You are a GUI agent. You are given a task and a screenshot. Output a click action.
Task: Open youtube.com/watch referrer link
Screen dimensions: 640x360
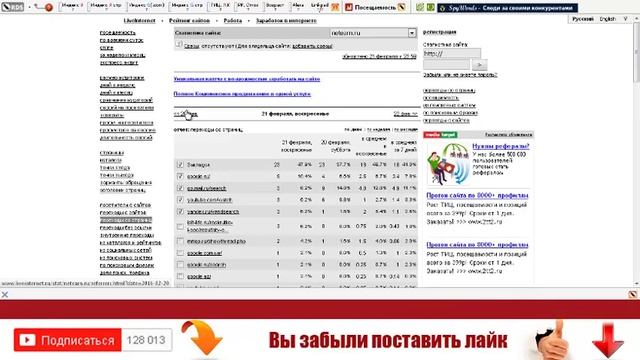[209, 200]
